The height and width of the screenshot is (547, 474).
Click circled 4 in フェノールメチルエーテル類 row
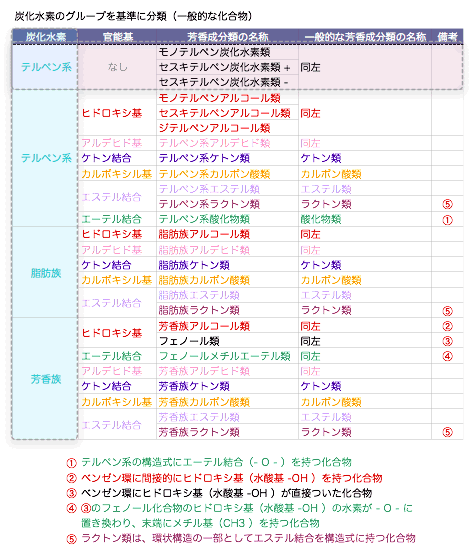pyautogui.click(x=447, y=356)
